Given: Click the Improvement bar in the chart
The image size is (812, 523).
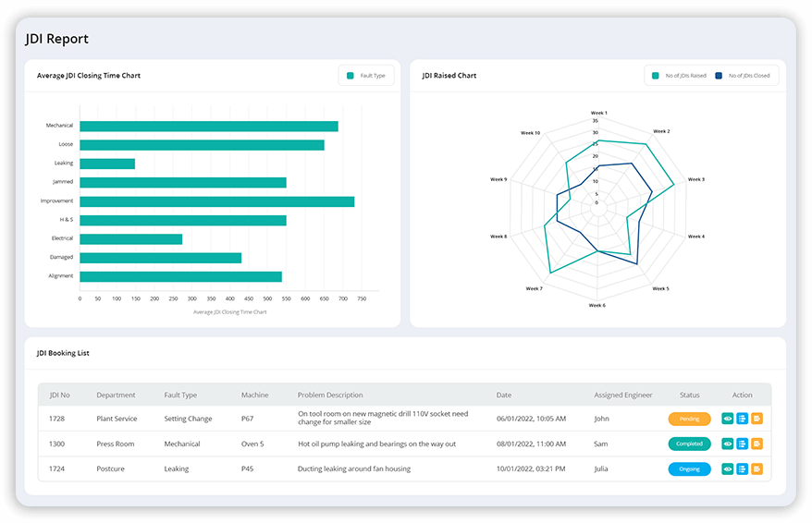Looking at the screenshot, I should tap(216, 201).
